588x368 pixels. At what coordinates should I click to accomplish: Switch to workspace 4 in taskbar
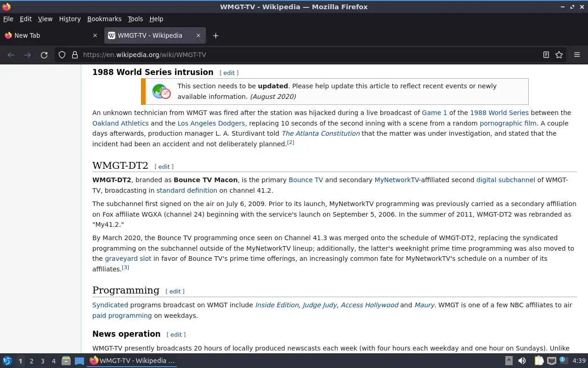(x=53, y=361)
